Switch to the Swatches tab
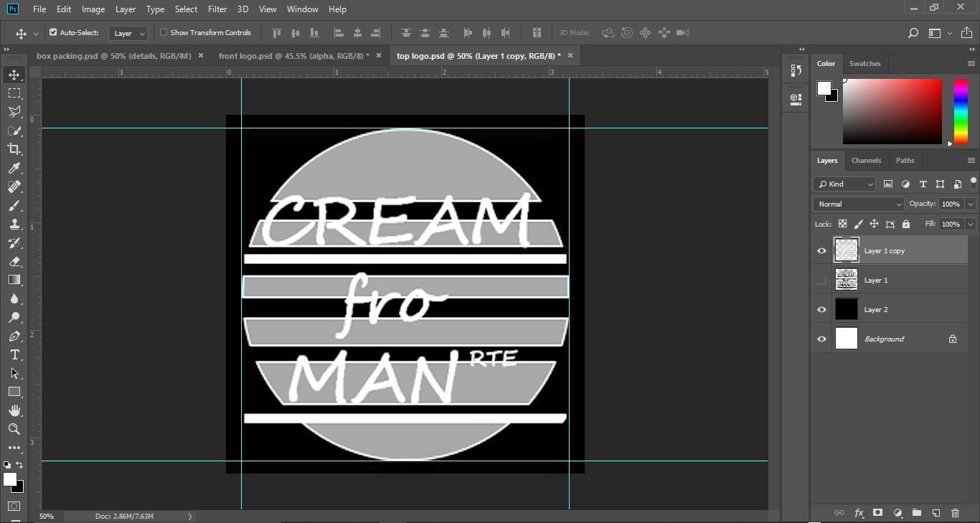The width and height of the screenshot is (980, 523). click(x=864, y=64)
